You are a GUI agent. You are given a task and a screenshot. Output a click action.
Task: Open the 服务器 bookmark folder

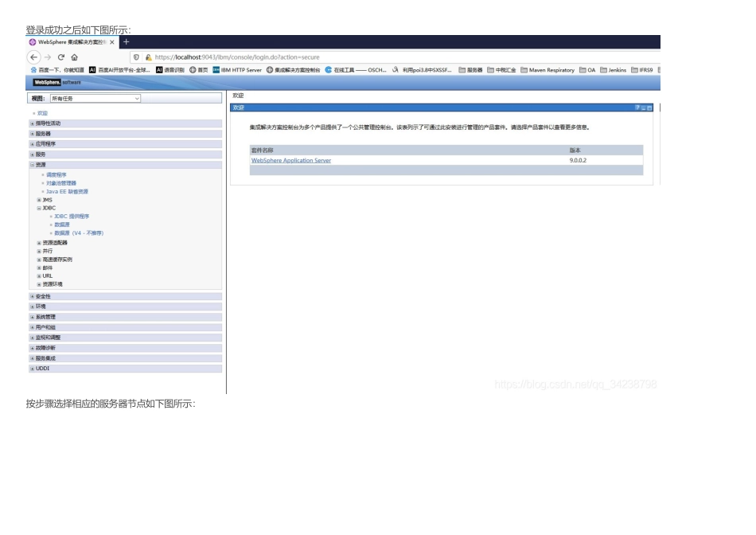click(x=470, y=70)
